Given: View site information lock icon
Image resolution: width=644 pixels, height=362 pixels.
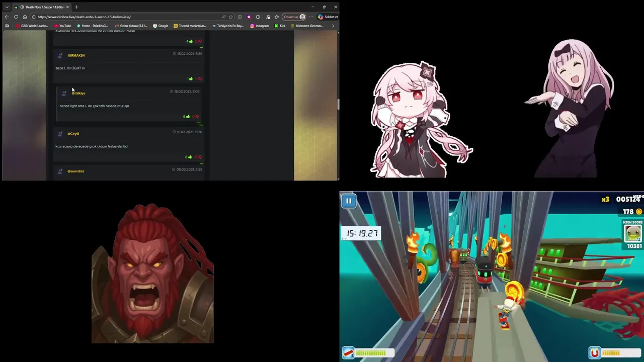Looking at the screenshot, I should click(x=34, y=17).
